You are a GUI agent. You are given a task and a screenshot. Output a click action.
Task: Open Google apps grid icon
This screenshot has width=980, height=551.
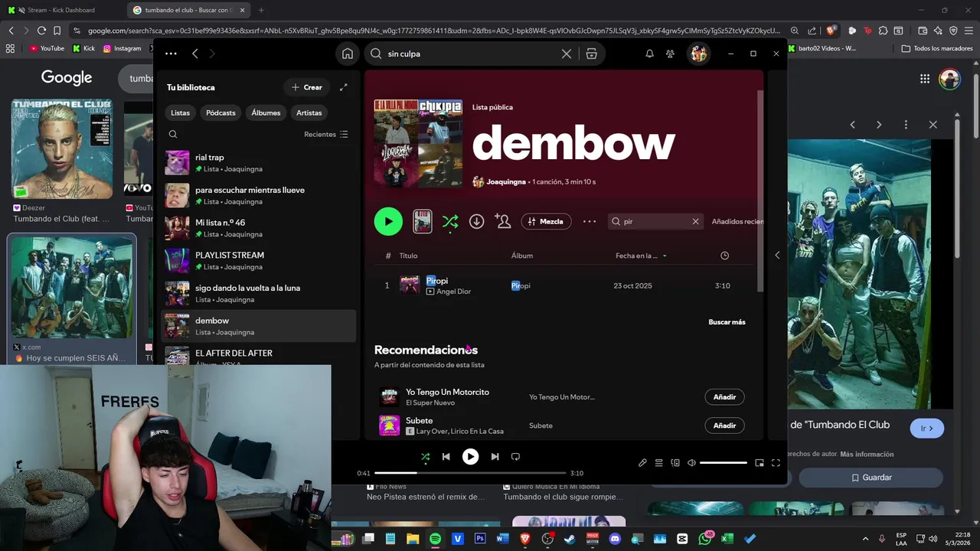coord(925,78)
